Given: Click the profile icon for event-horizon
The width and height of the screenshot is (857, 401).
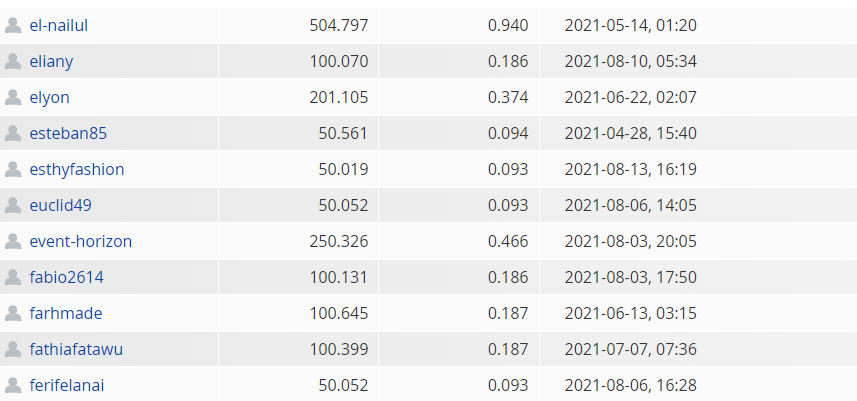Looking at the screenshot, I should 13,242.
